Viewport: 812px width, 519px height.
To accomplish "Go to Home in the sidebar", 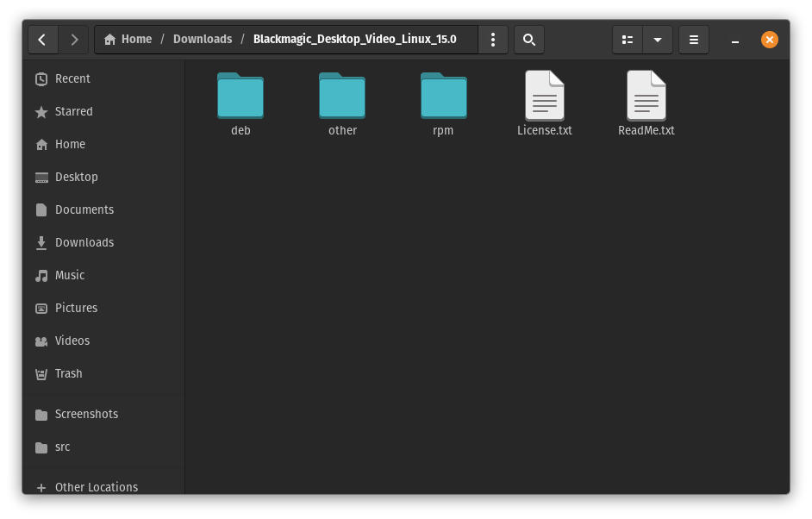I will (103, 144).
